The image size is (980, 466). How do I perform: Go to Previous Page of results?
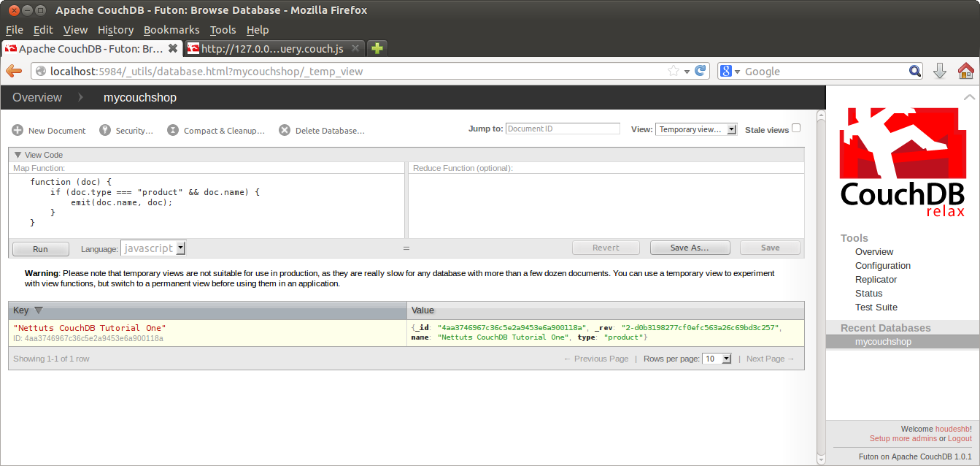pos(596,359)
